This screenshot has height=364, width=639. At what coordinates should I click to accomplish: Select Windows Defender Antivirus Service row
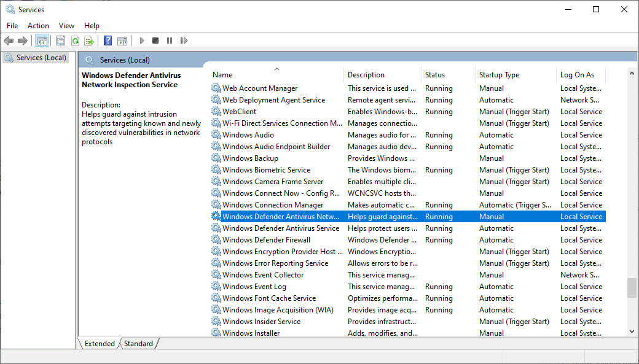pyautogui.click(x=408, y=228)
